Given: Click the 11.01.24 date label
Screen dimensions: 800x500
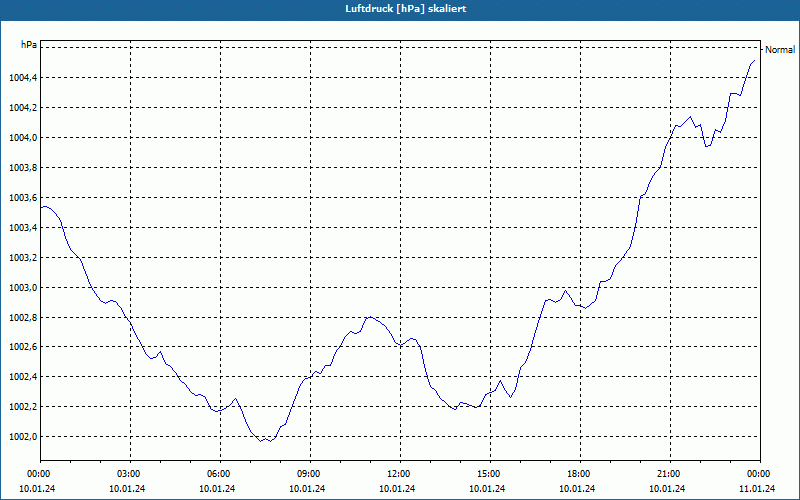Looking at the screenshot, I should pos(757,488).
